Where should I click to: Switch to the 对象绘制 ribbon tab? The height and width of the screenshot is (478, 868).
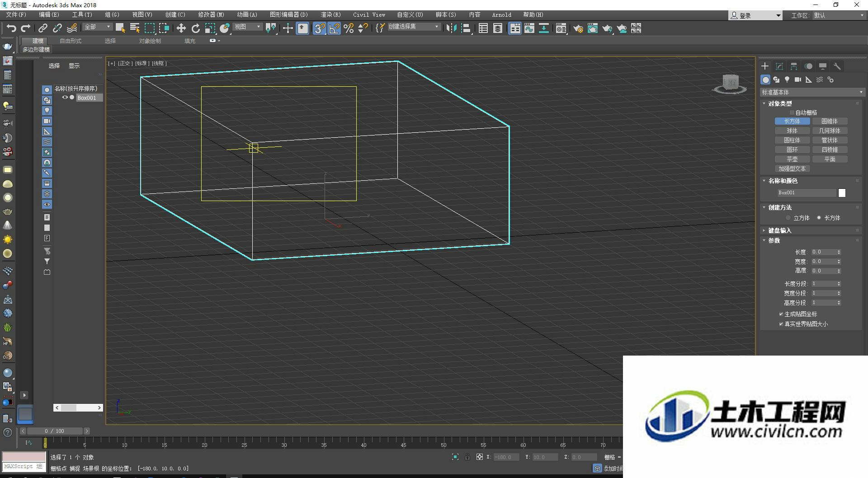pyautogui.click(x=150, y=41)
